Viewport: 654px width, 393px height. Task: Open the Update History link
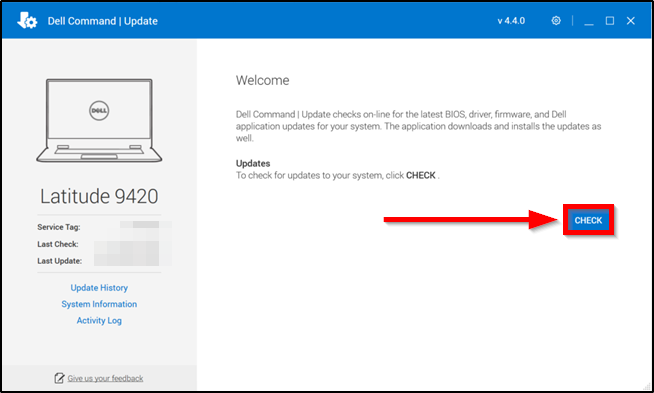point(99,288)
